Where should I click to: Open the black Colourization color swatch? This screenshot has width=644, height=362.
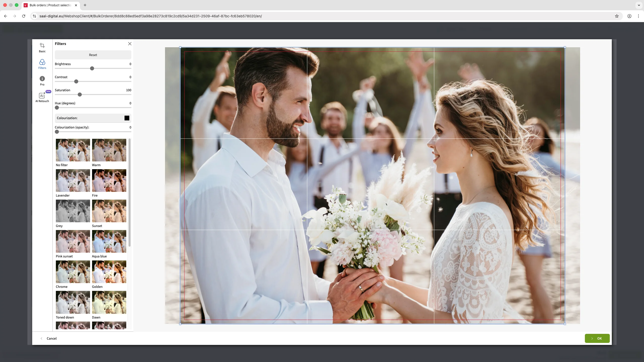click(127, 118)
